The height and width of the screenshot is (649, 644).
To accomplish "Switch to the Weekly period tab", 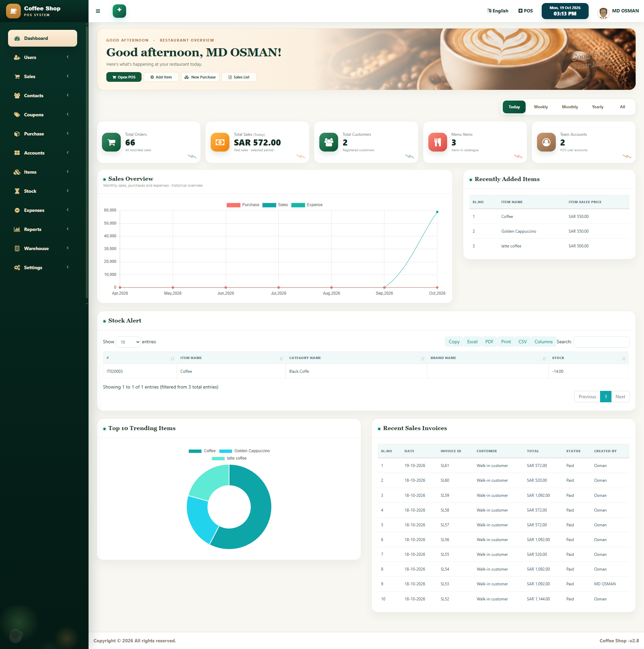I will pyautogui.click(x=541, y=107).
